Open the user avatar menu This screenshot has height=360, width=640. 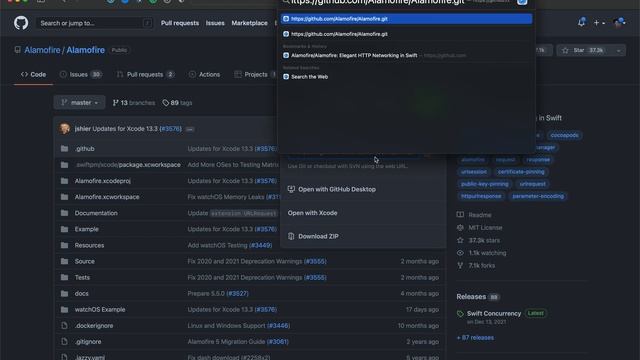pyautogui.click(x=620, y=23)
